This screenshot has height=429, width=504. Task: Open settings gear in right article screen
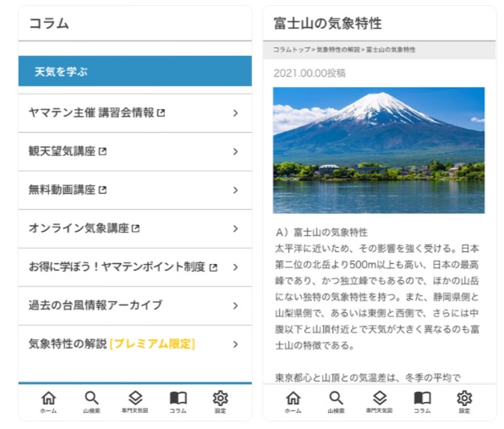click(464, 399)
